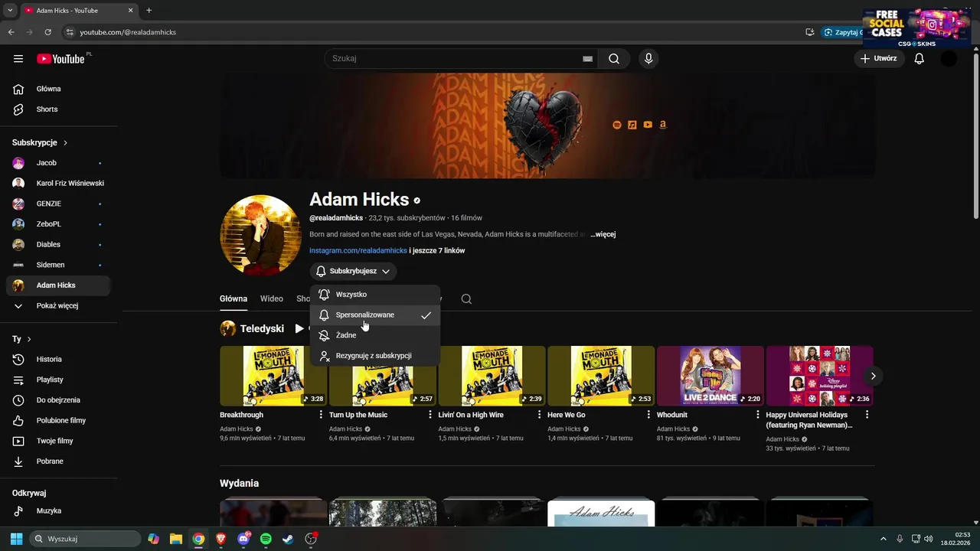Start voice search with the microphone
Viewport: 980px width, 551px height.
click(648, 59)
